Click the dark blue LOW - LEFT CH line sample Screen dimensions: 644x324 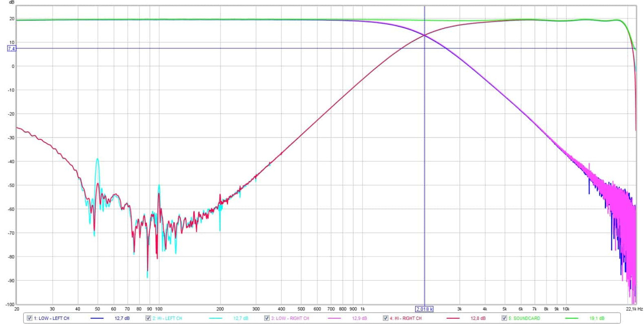[x=97, y=318]
